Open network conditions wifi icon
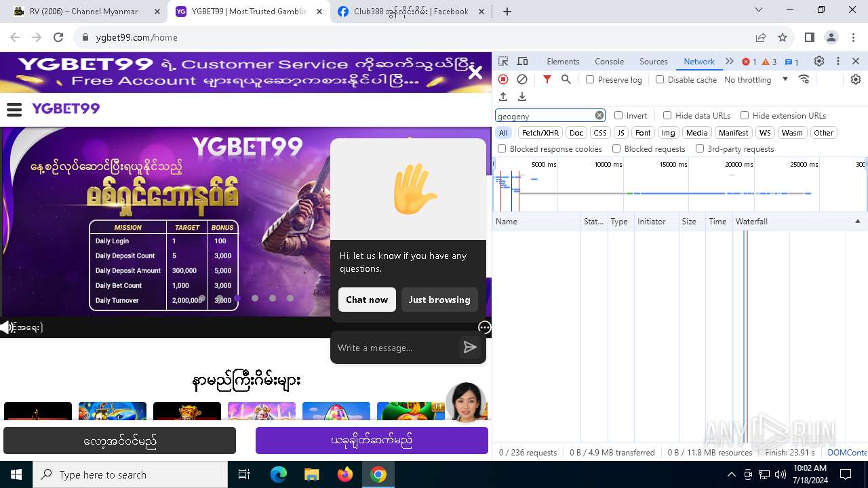This screenshot has width=868, height=488. pyautogui.click(x=804, y=79)
